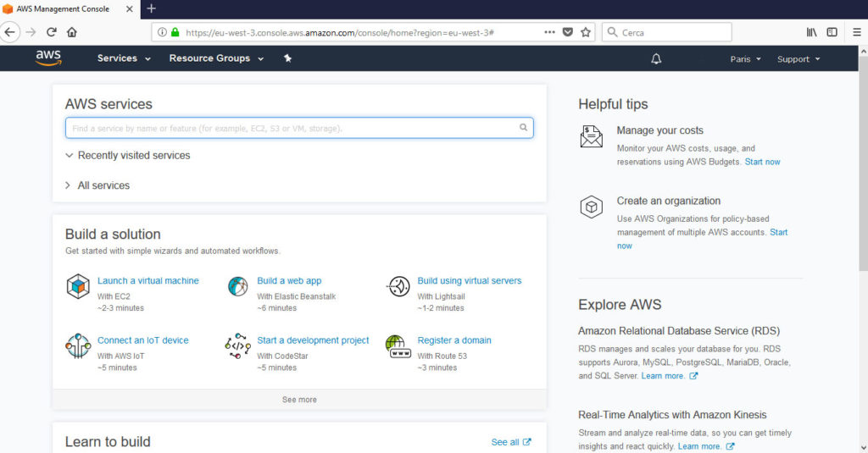This screenshot has width=868, height=453.
Task: Click the green padlock security icon
Action: point(175,32)
